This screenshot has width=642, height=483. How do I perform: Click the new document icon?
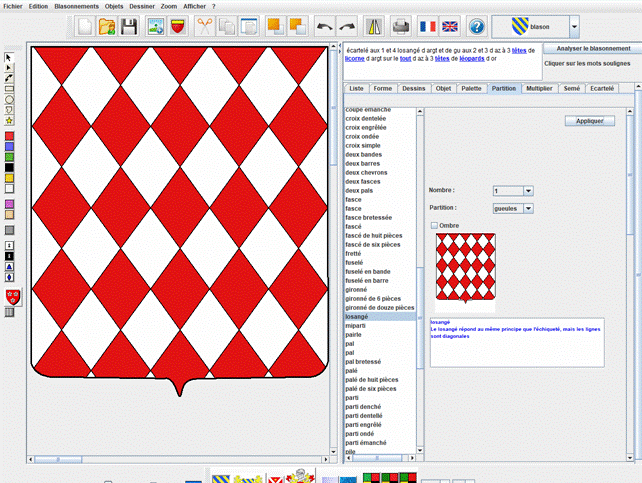click(86, 26)
